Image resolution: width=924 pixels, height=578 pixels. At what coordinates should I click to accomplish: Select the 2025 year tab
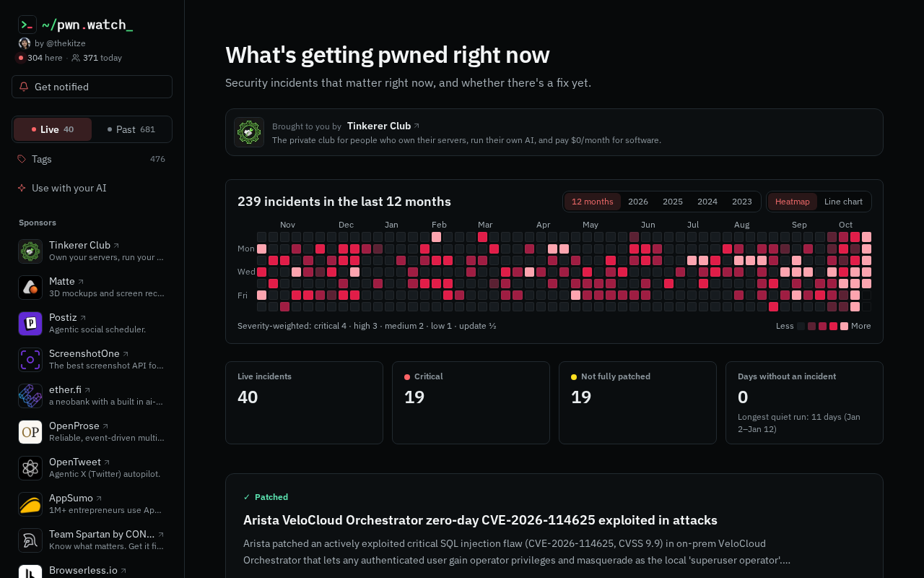[673, 202]
